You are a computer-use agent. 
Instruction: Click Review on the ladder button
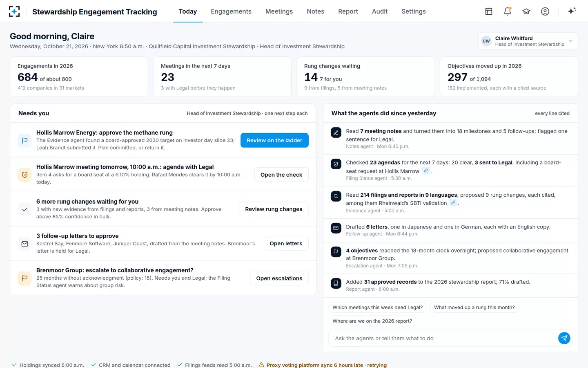274,140
